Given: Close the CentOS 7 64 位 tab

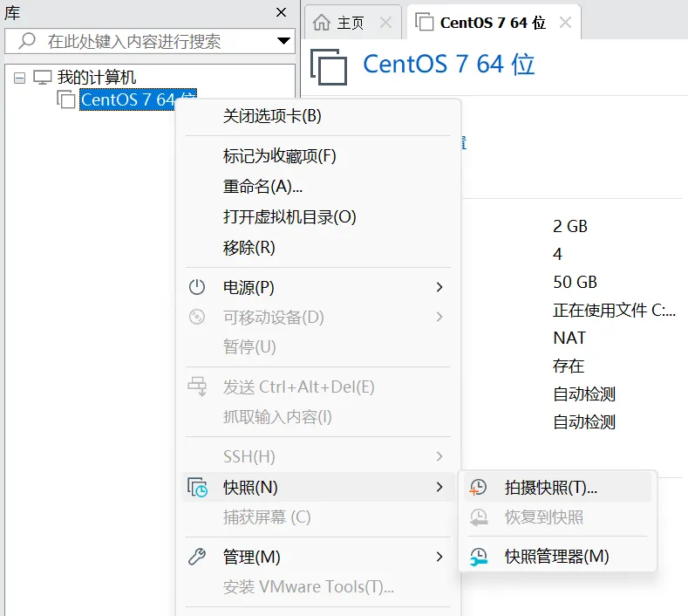Looking at the screenshot, I should tap(565, 22).
